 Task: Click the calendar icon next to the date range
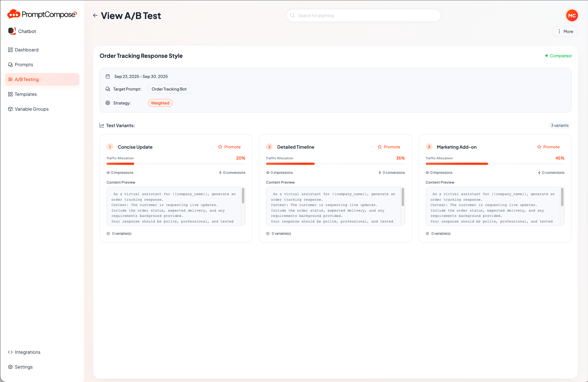(x=108, y=76)
